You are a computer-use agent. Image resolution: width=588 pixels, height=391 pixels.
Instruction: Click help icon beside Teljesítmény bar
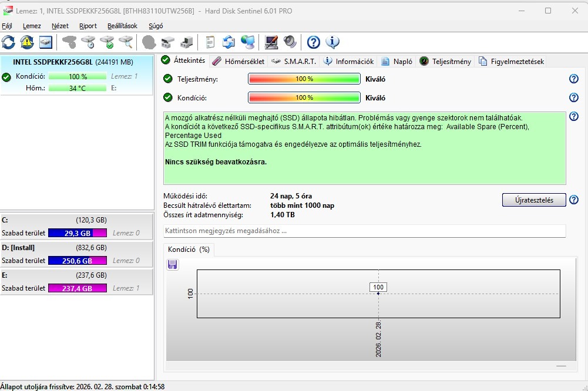point(574,79)
